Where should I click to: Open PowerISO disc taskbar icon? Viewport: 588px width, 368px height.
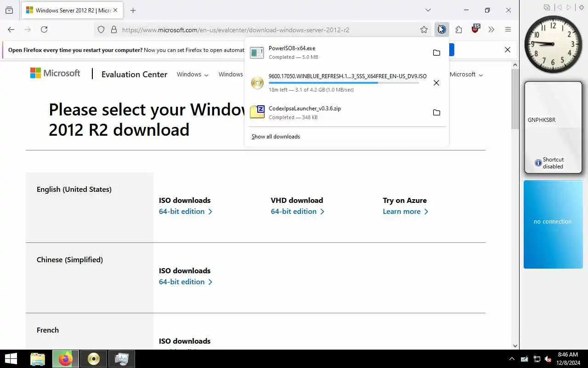tap(94, 359)
